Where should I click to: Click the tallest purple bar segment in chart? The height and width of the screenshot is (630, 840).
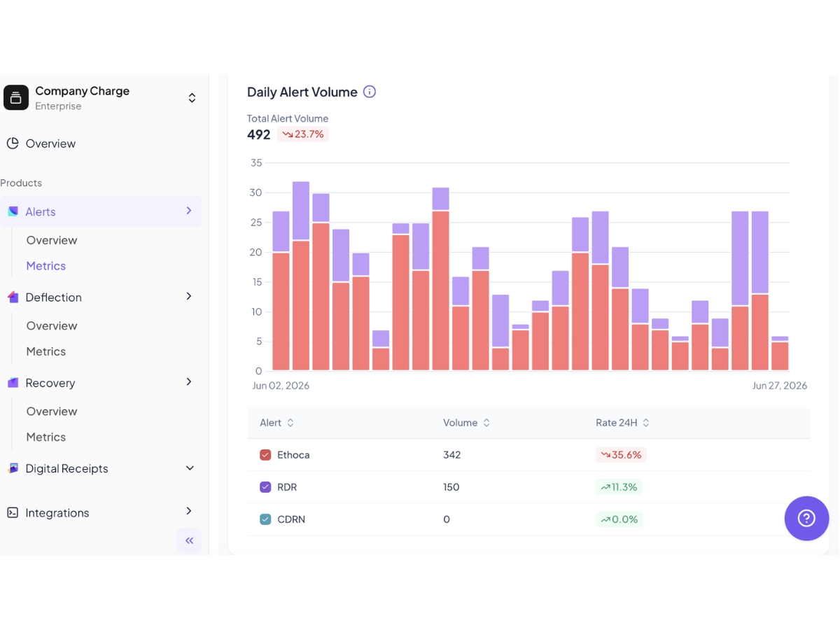click(x=740, y=259)
